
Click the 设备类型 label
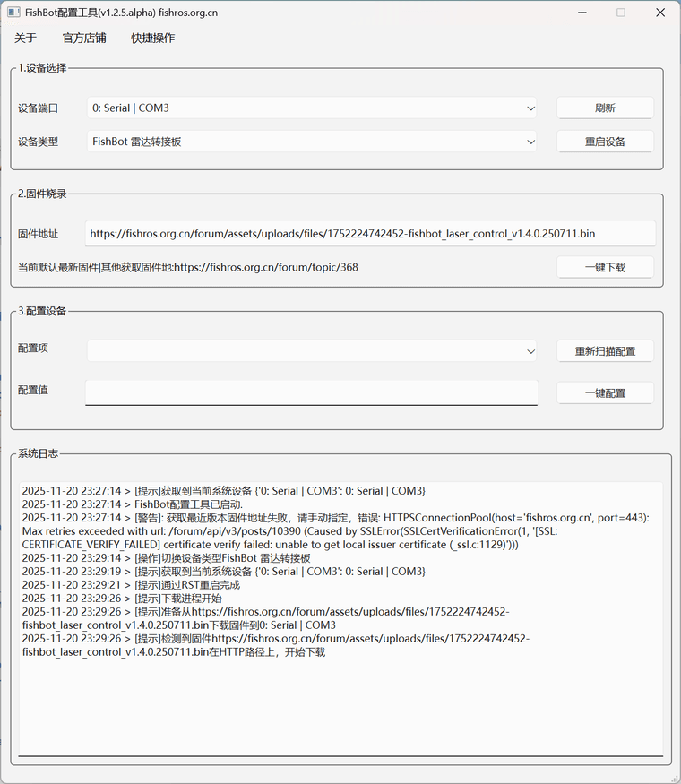38,142
